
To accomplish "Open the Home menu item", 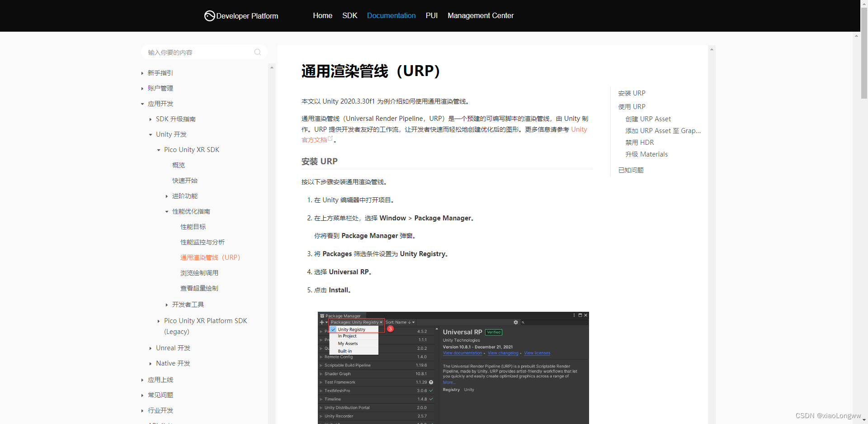I will pyautogui.click(x=322, y=15).
